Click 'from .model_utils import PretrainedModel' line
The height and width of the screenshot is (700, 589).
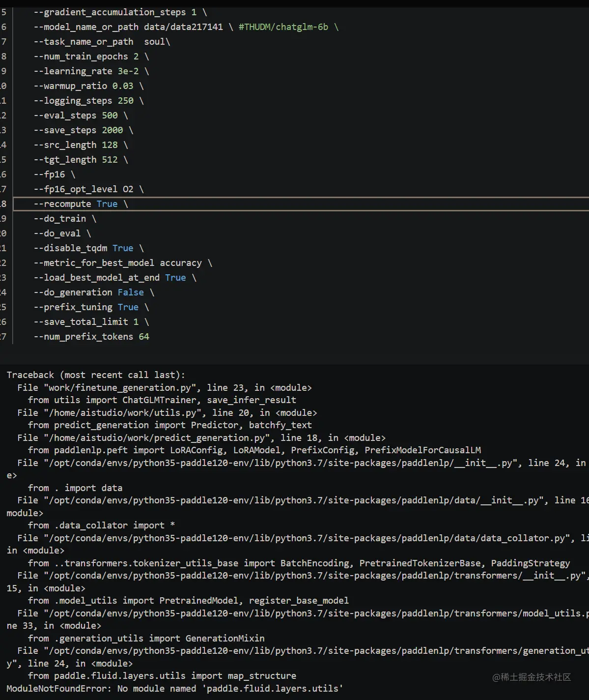(188, 600)
